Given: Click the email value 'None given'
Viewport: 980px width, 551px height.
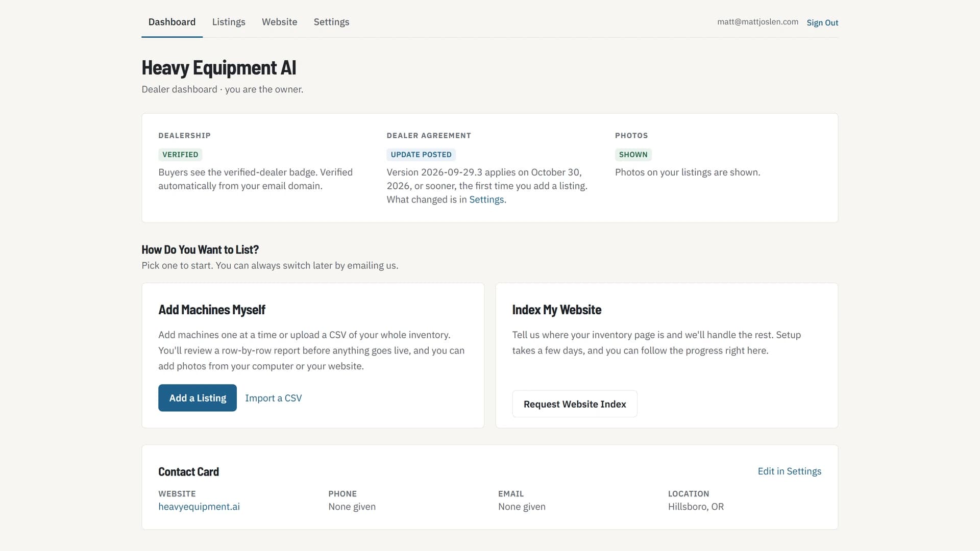Looking at the screenshot, I should (522, 507).
